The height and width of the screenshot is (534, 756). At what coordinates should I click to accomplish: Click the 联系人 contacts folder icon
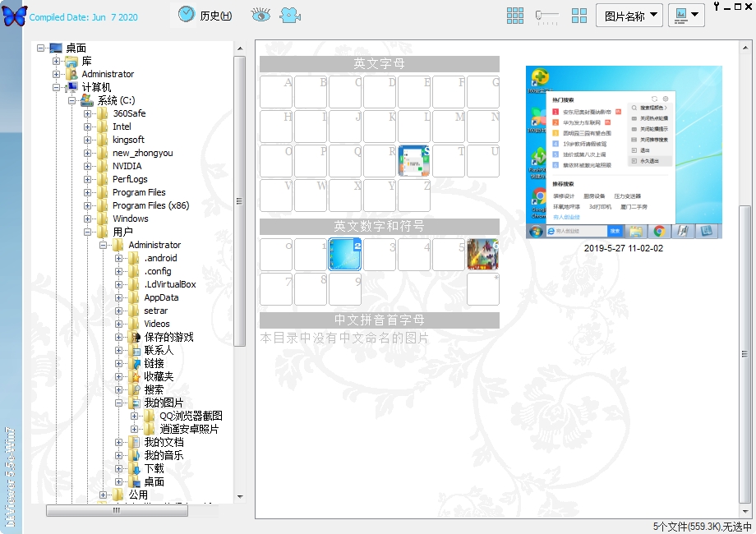[135, 350]
